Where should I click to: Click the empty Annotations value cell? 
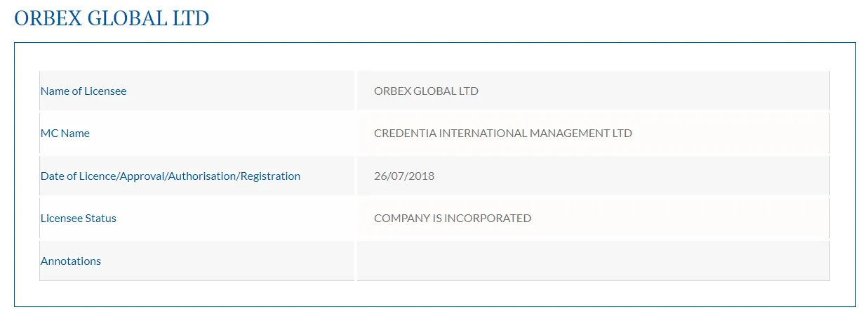click(593, 261)
